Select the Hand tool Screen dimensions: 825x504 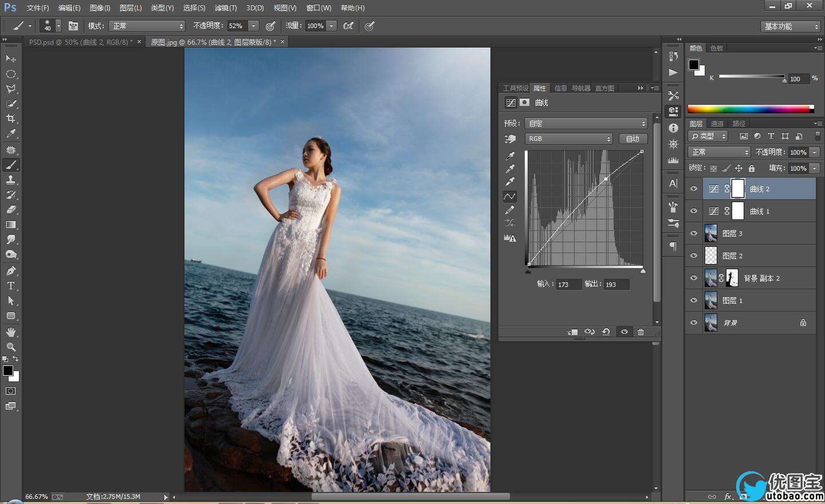click(11, 332)
